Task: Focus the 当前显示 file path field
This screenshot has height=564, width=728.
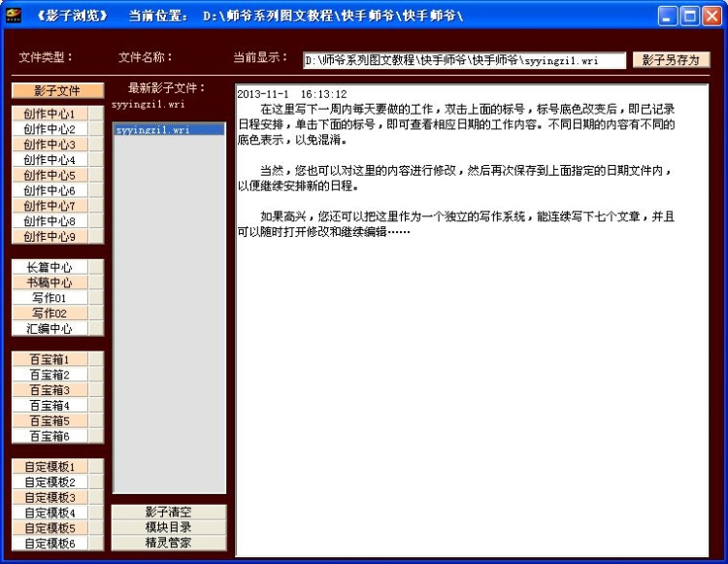Action: [464, 60]
